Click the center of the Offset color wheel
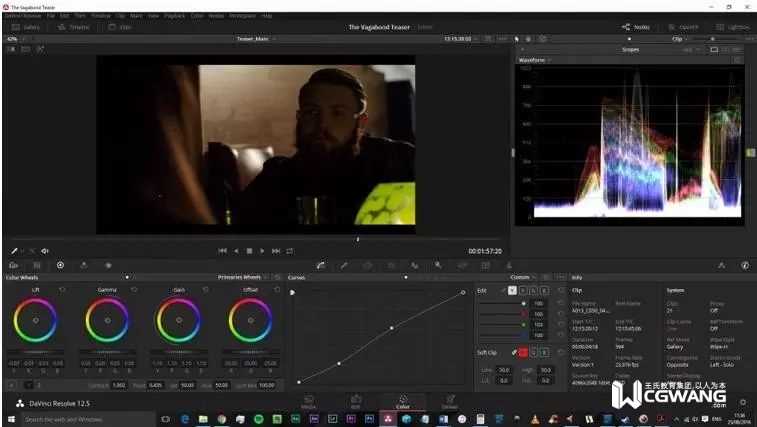 (x=250, y=320)
